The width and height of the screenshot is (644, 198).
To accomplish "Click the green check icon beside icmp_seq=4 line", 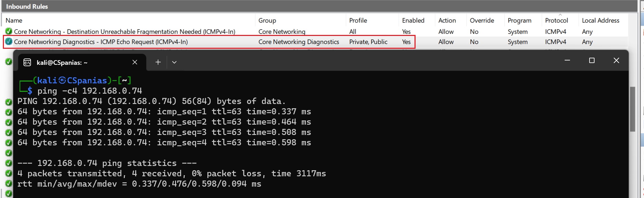I will (9, 143).
